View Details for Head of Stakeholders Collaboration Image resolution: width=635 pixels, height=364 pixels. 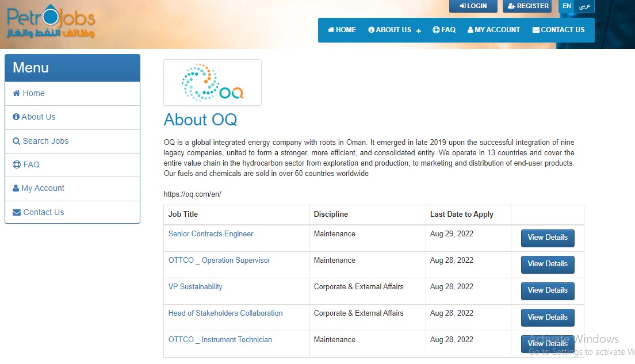point(548,317)
